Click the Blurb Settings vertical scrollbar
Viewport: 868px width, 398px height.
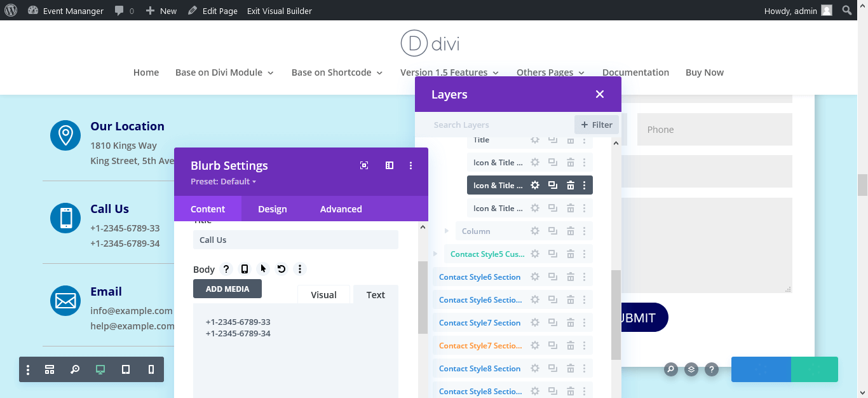coord(423,298)
